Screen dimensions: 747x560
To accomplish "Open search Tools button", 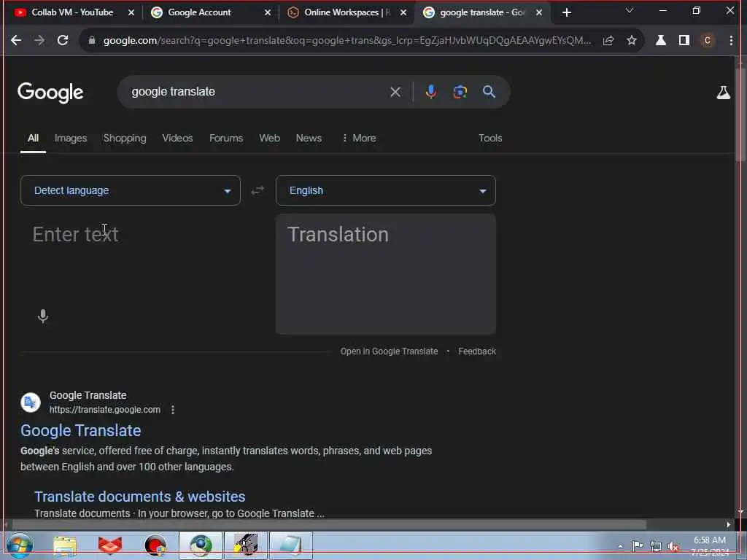I will (x=490, y=138).
